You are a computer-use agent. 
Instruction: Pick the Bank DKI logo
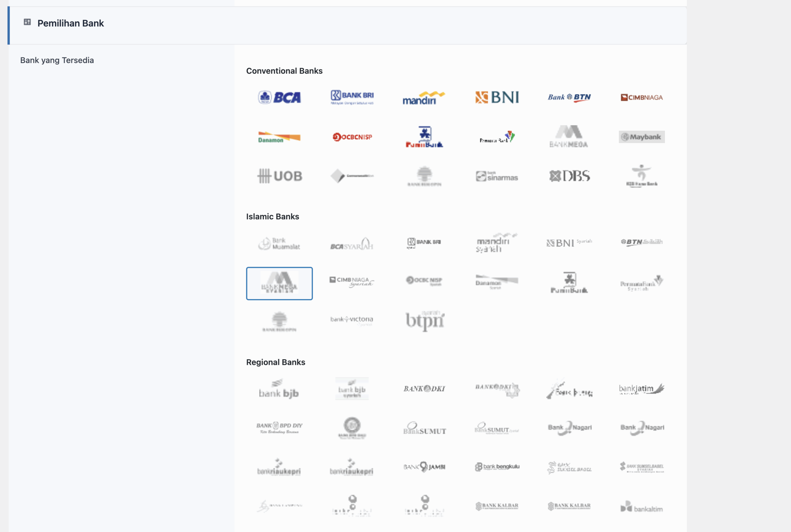424,388
